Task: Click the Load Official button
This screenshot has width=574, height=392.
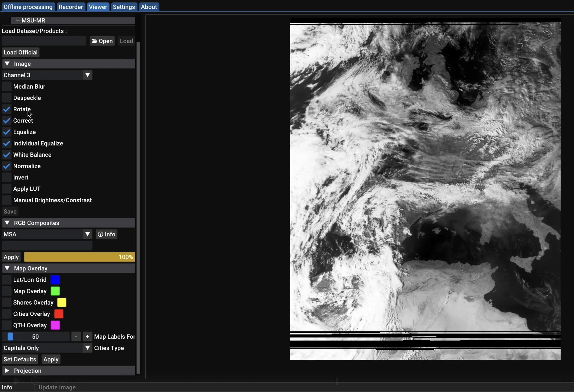Action: (21, 52)
